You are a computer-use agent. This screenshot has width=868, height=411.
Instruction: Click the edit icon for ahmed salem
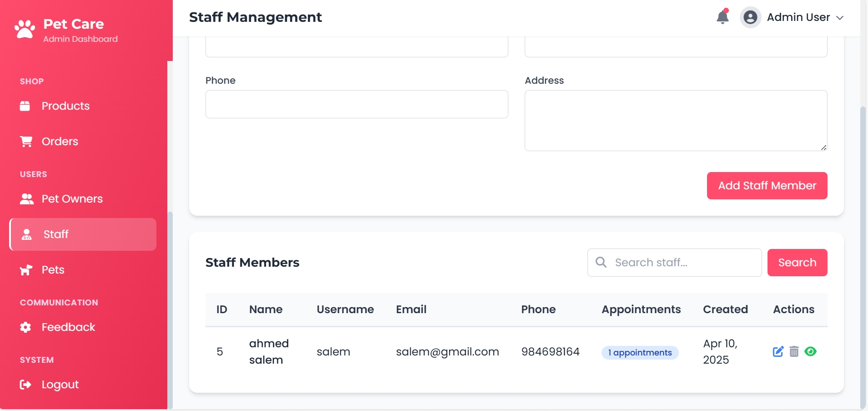click(x=778, y=351)
